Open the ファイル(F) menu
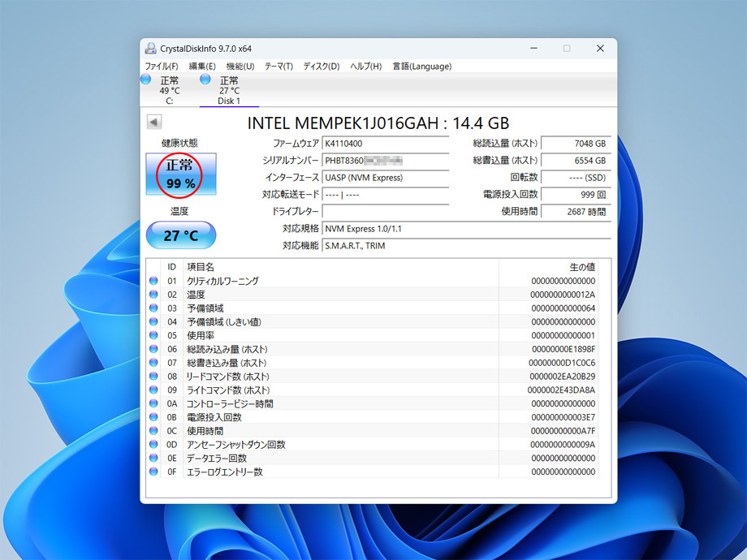Screen dimensions: 747x560 click(x=162, y=67)
